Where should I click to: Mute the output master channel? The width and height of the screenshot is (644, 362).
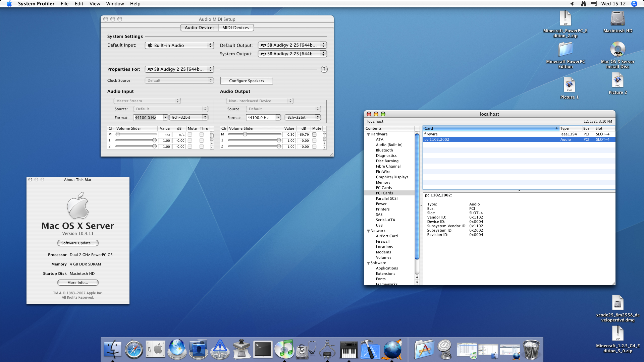click(x=314, y=134)
